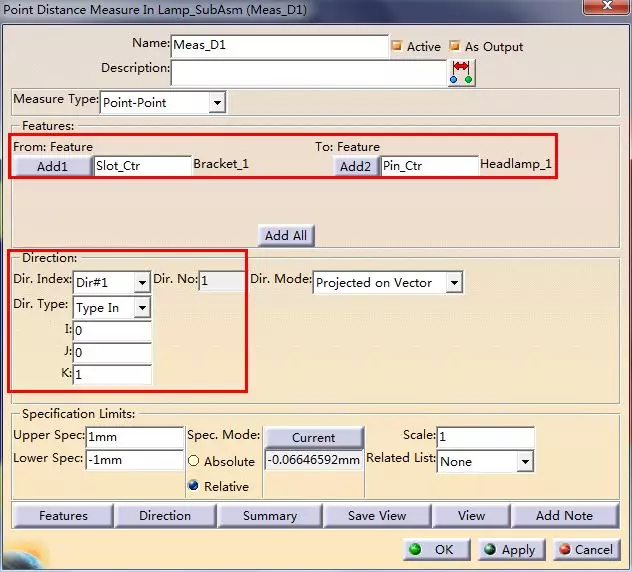Close the Point Distance Measure dialog
This screenshot has height=572, width=632.
[604, 11]
